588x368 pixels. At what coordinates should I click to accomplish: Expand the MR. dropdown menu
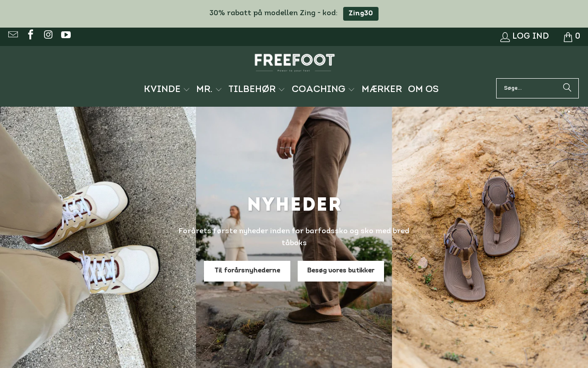click(x=209, y=90)
